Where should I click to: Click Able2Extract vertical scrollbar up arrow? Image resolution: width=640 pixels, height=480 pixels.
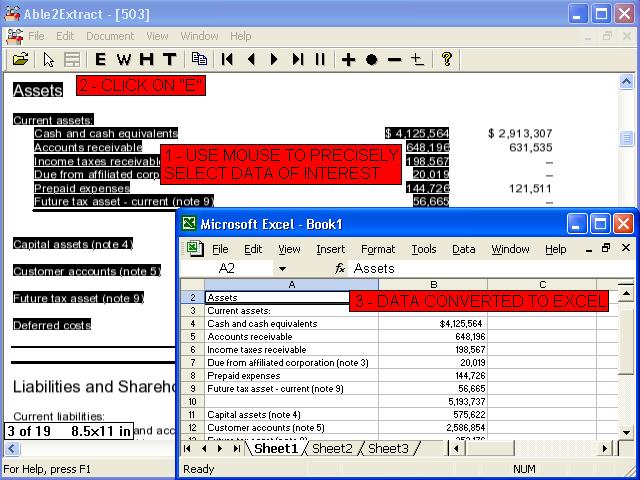[x=627, y=82]
